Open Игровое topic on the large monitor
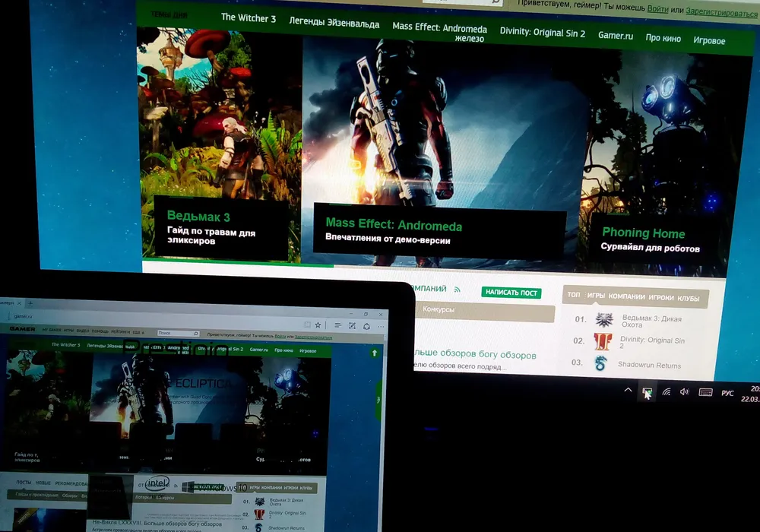The height and width of the screenshot is (532, 760). click(709, 40)
